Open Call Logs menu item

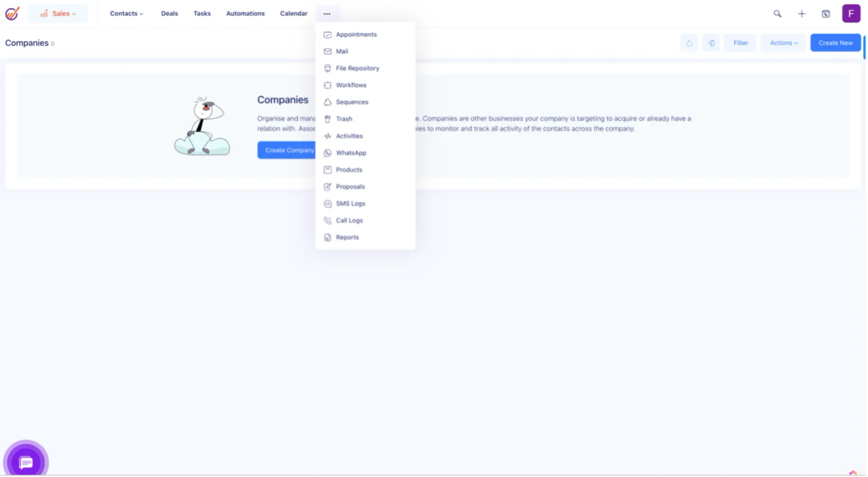click(365, 220)
